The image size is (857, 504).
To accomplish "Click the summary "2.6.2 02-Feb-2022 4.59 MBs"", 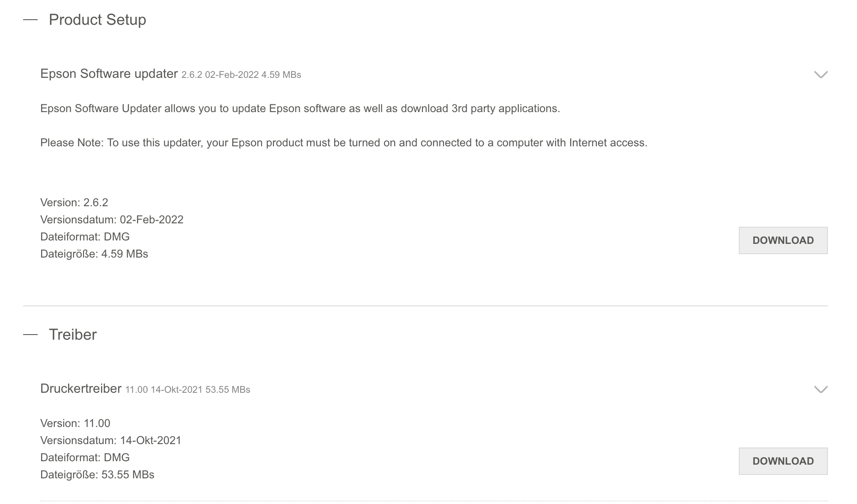I will 241,75.
